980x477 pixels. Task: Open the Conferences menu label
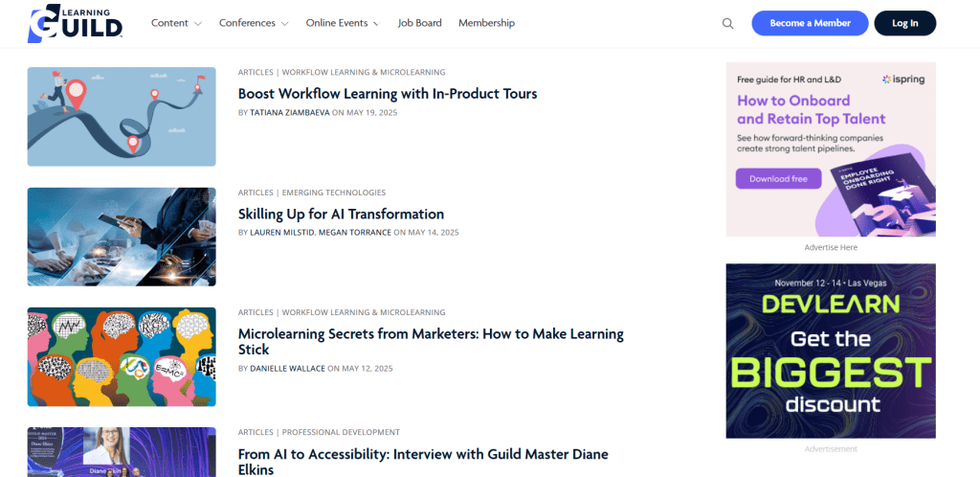tap(247, 23)
